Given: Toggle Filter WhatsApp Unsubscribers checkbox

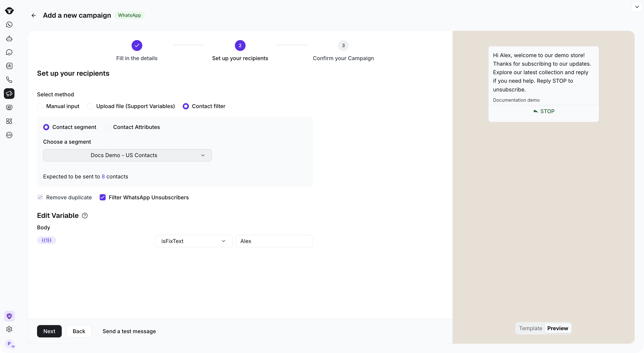Looking at the screenshot, I should (103, 197).
